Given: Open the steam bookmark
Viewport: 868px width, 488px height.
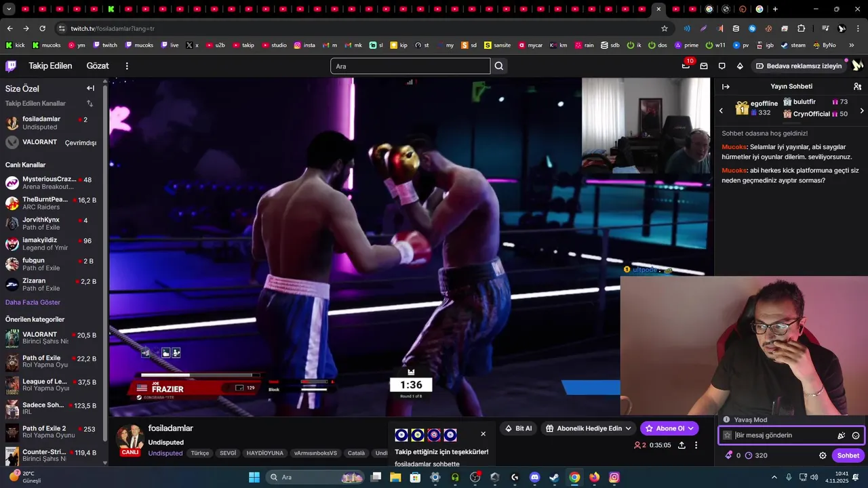Looking at the screenshot, I should click(x=793, y=45).
